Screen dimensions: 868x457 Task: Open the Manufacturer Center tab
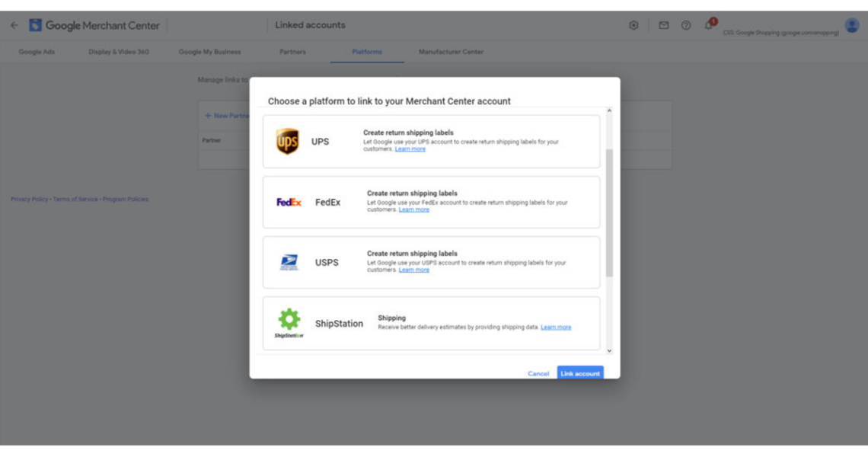pyautogui.click(x=450, y=51)
